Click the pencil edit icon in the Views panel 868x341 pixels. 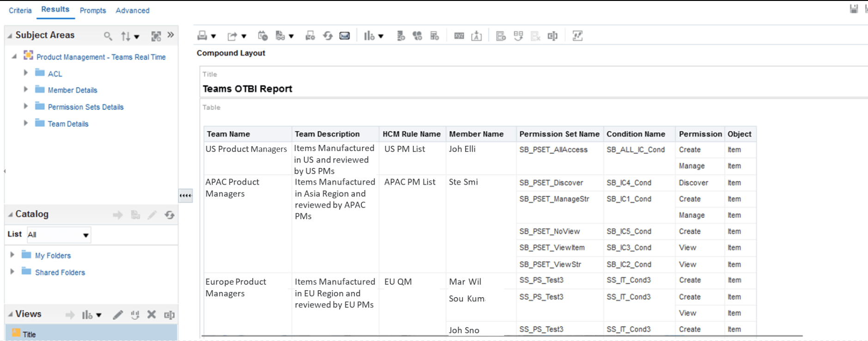118,315
